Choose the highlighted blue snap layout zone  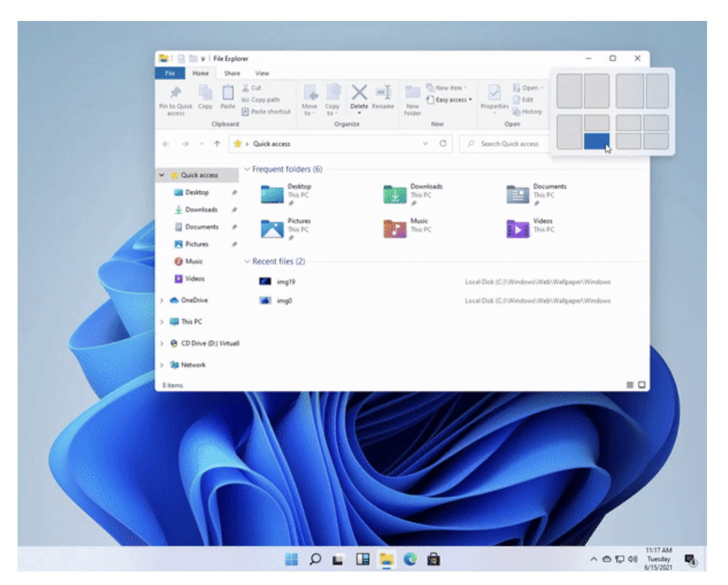597,141
